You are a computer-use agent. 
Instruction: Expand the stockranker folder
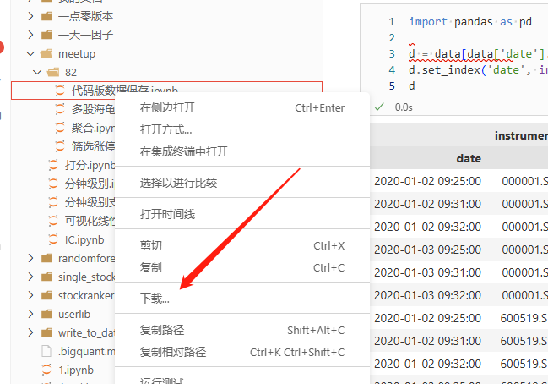coord(31,295)
